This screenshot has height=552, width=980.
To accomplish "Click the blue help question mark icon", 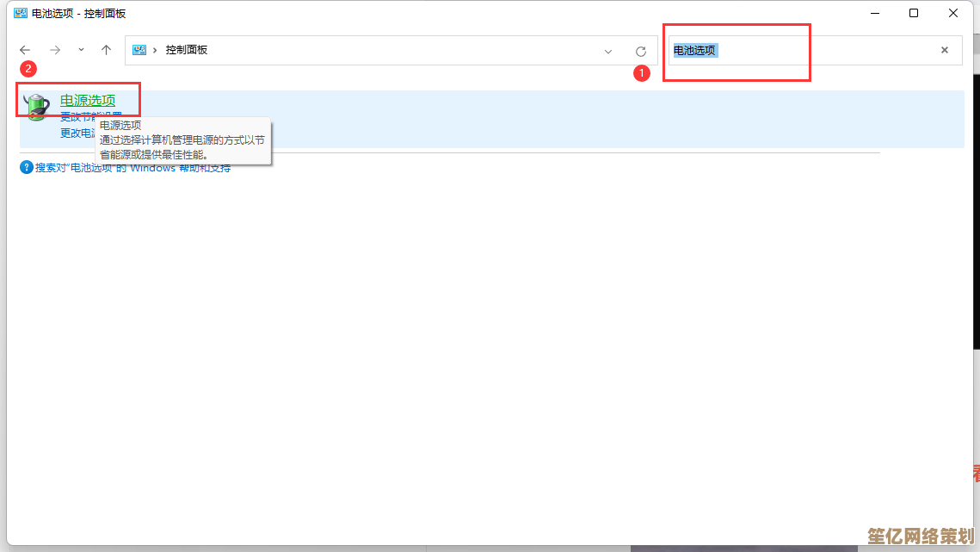I will (x=27, y=167).
